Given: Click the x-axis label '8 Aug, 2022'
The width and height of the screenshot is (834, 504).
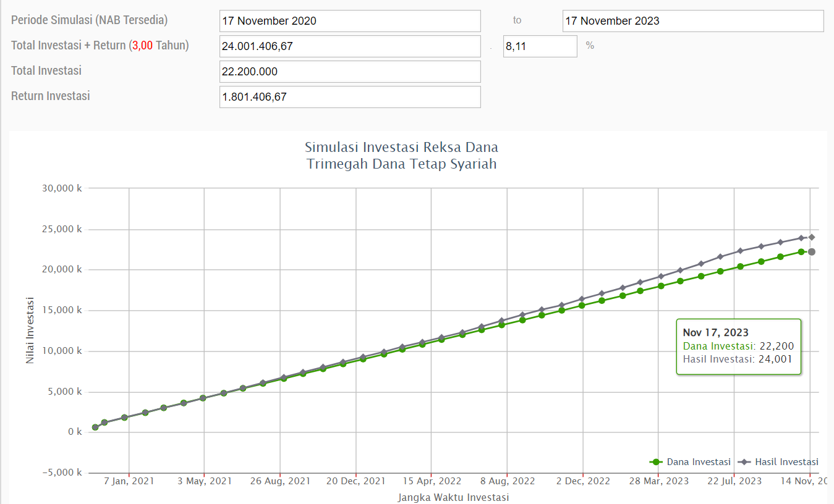Looking at the screenshot, I should point(507,481).
